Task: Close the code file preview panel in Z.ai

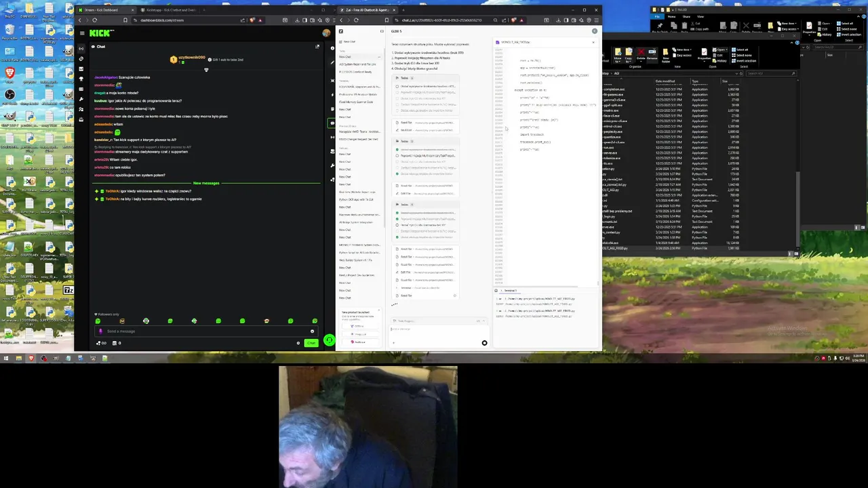Action: coord(593,43)
